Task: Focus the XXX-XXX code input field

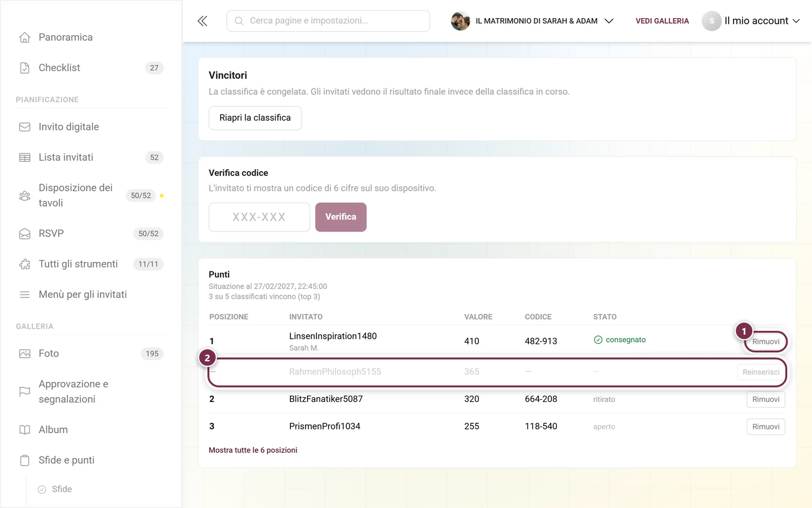Action: (x=259, y=217)
